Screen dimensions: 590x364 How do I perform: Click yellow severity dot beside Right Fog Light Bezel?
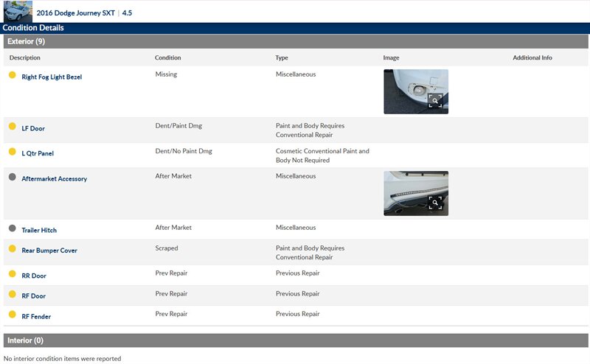point(12,75)
